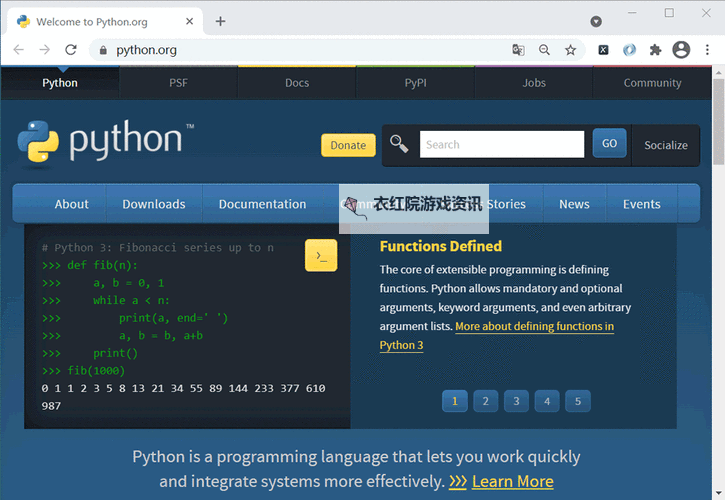Click the padlock site info icon

point(103,50)
